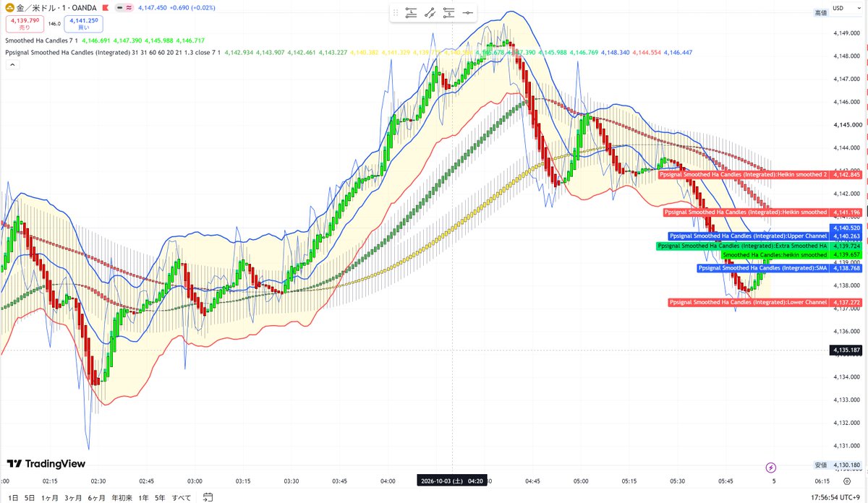Set time range to すべて
The image size is (868, 503).
182,497
